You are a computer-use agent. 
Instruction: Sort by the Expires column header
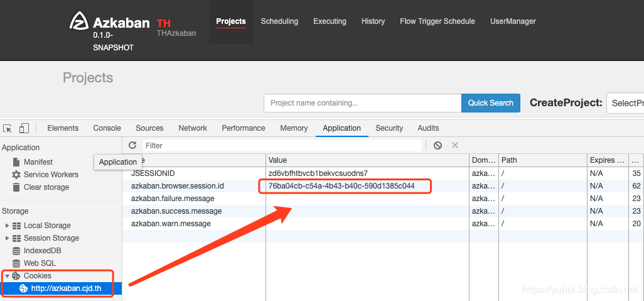click(608, 160)
